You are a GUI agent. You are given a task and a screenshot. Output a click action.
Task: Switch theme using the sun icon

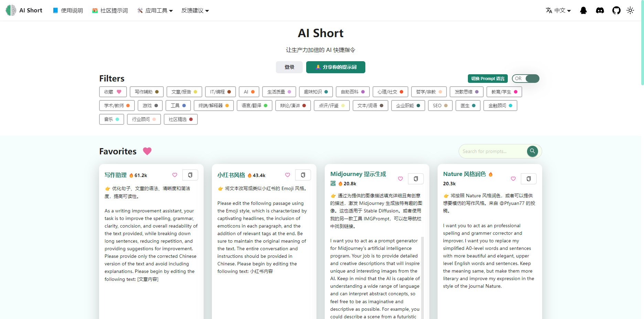pyautogui.click(x=631, y=10)
